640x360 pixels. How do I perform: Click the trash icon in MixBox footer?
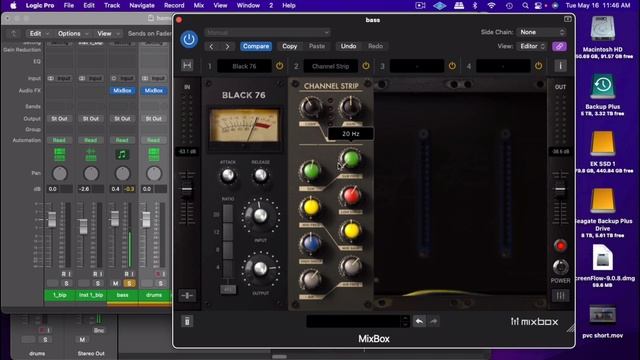coord(187,321)
